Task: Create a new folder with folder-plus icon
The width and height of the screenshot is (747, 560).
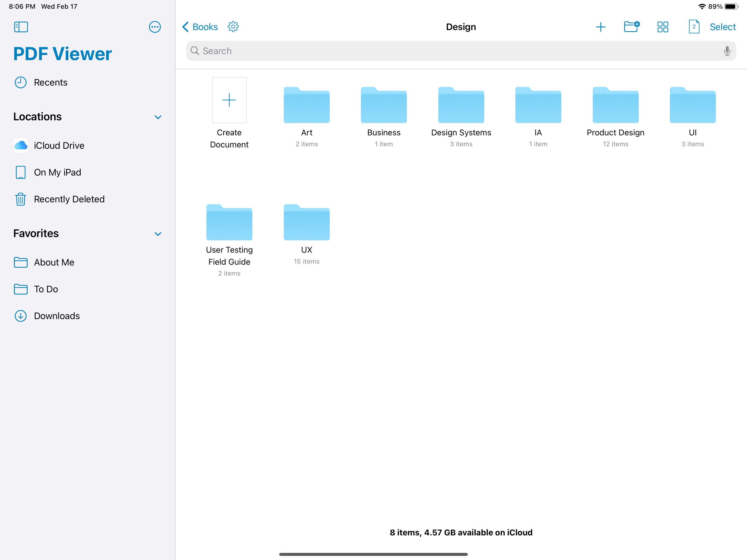Action: pyautogui.click(x=632, y=27)
